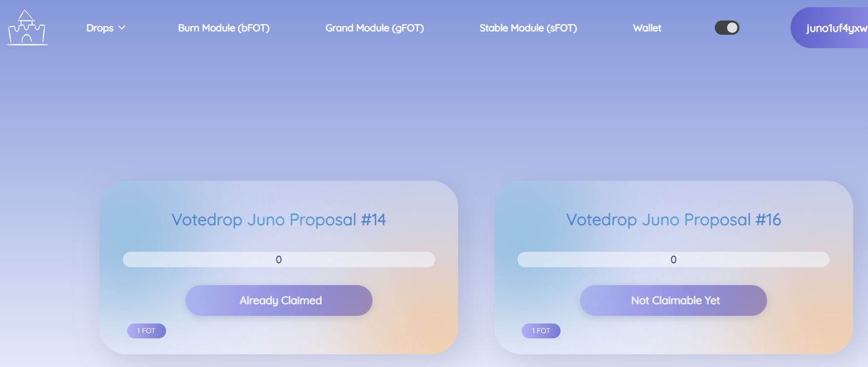
Task: Open the Drops menu
Action: coord(106,28)
